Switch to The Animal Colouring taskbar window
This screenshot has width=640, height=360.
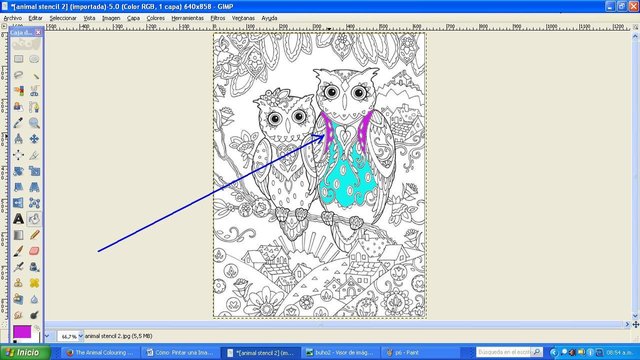click(100, 352)
